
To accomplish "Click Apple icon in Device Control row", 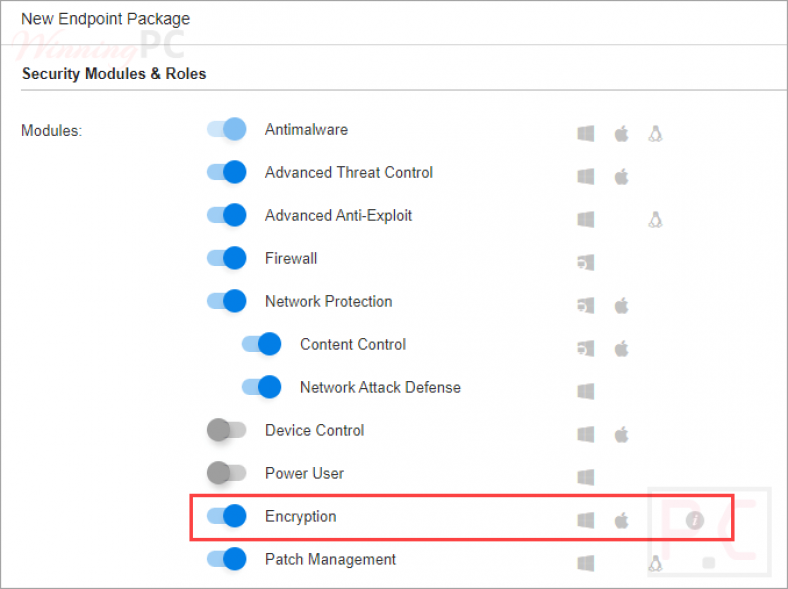I will click(622, 434).
